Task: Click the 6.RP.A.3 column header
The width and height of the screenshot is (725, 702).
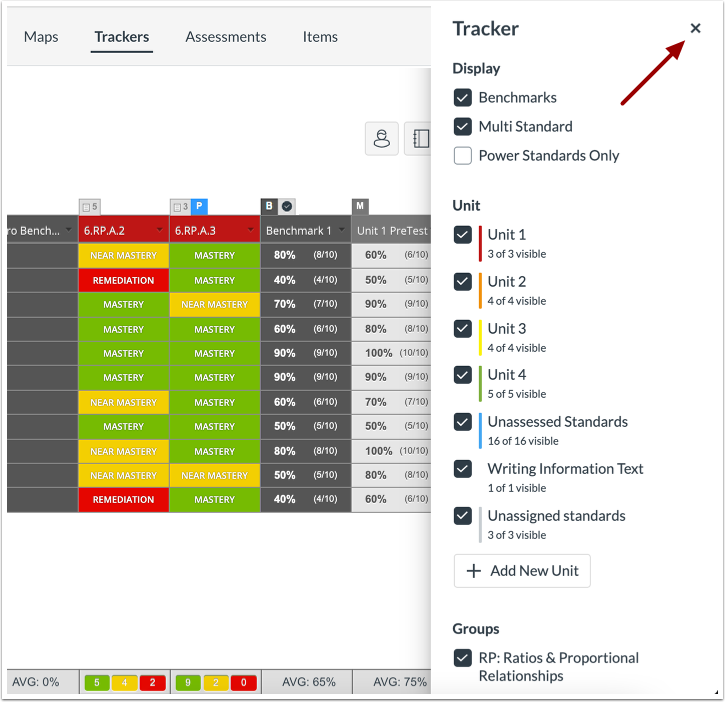Action: 215,230
